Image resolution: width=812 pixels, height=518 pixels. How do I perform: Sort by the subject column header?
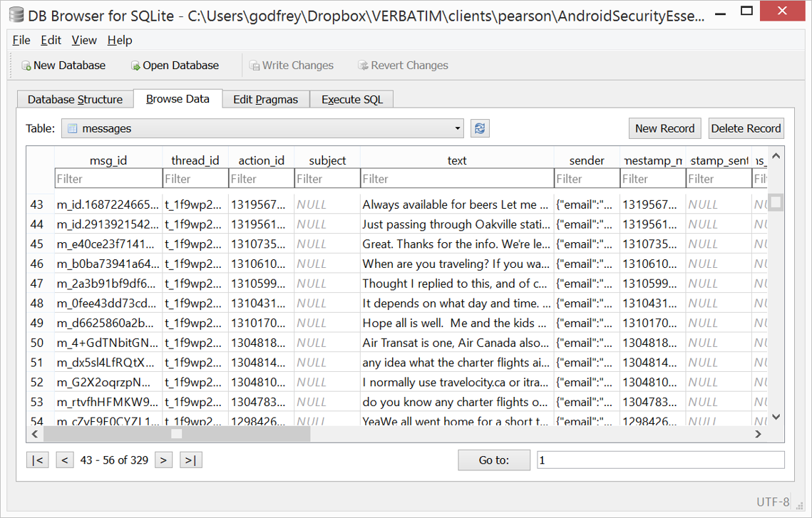(327, 160)
